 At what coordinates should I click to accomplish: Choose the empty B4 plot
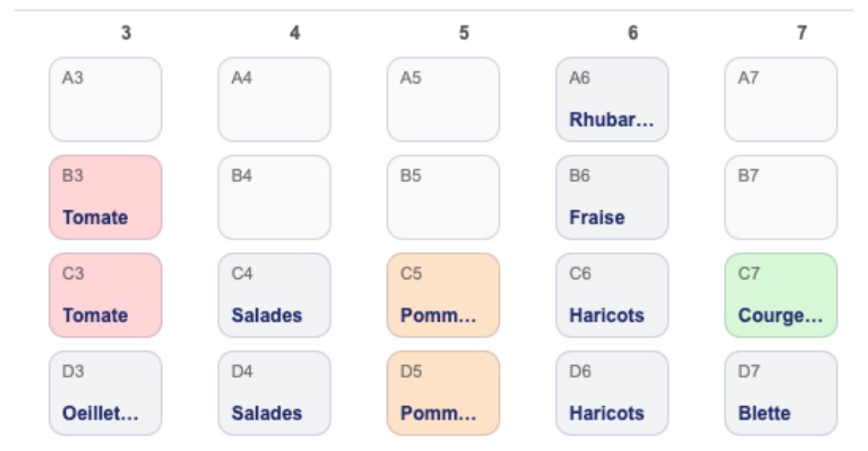(x=274, y=197)
